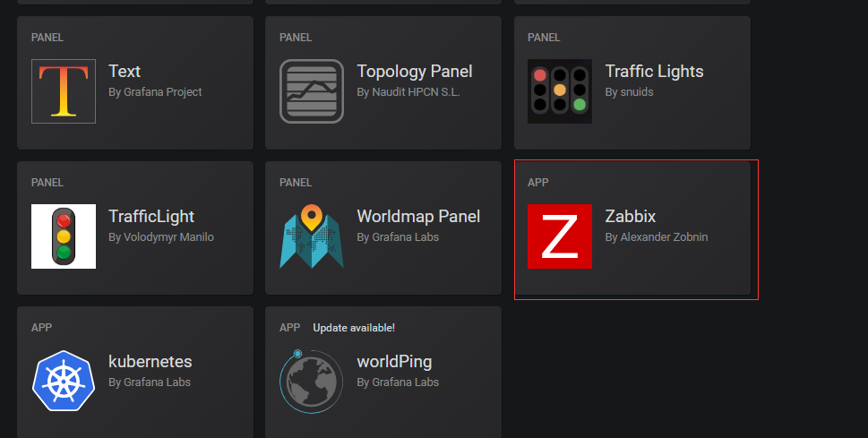Click 'By Naudit HPCN S.L.' author text
Viewport: 868px width, 438px height.
408,92
